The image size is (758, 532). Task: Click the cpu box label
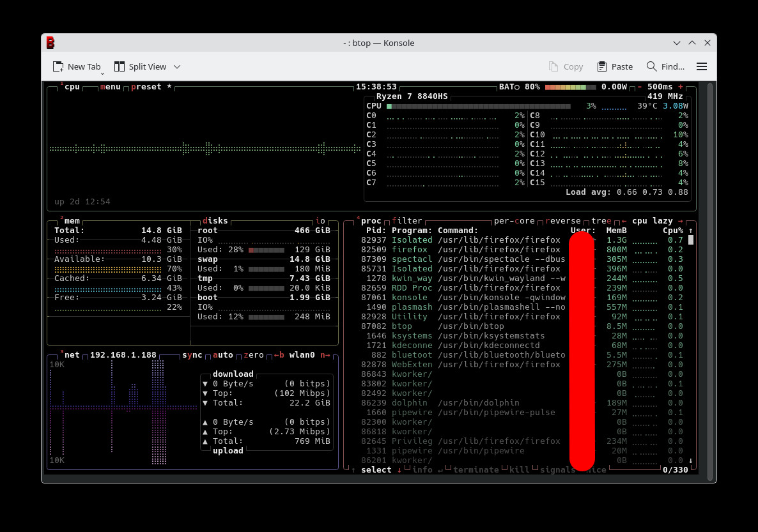pyautogui.click(x=72, y=87)
